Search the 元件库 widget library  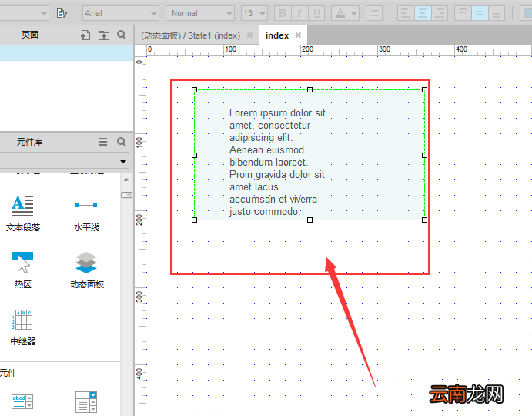coord(122,142)
